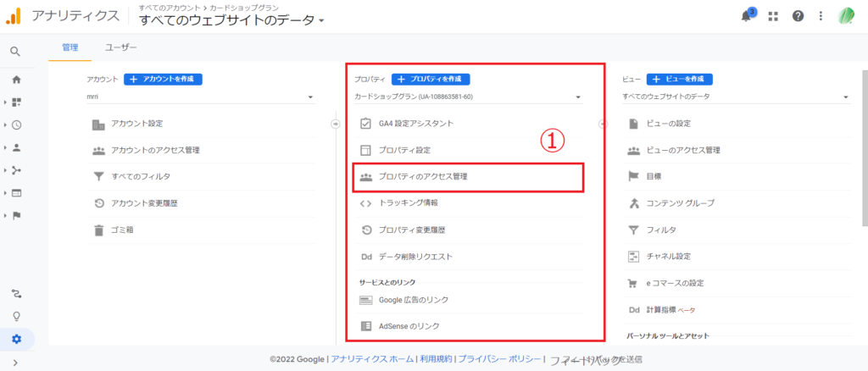Click the search magnifier in sidebar
The image size is (868, 371).
pyautogui.click(x=15, y=52)
